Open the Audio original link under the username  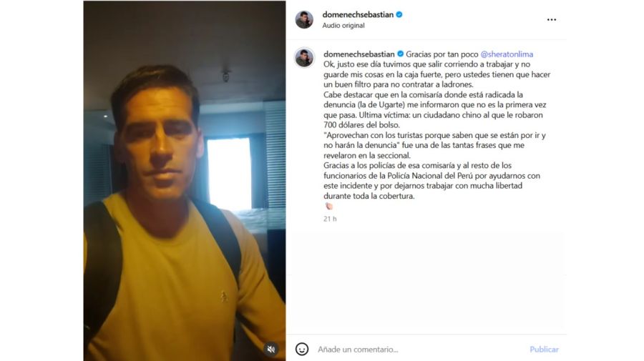343,26
